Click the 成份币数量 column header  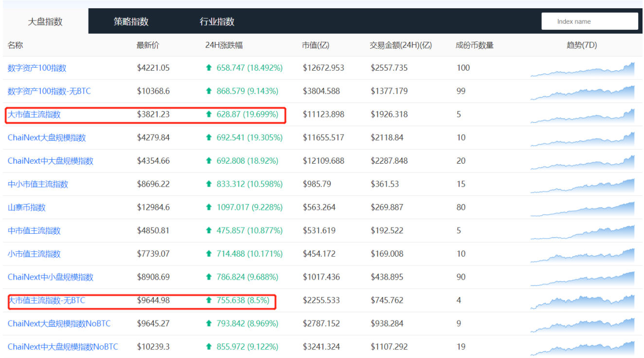click(475, 45)
